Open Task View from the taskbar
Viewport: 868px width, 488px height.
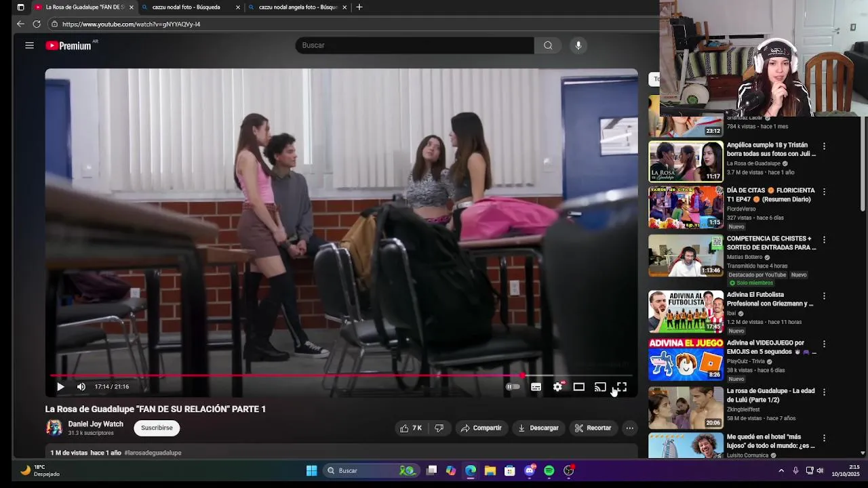tap(431, 470)
